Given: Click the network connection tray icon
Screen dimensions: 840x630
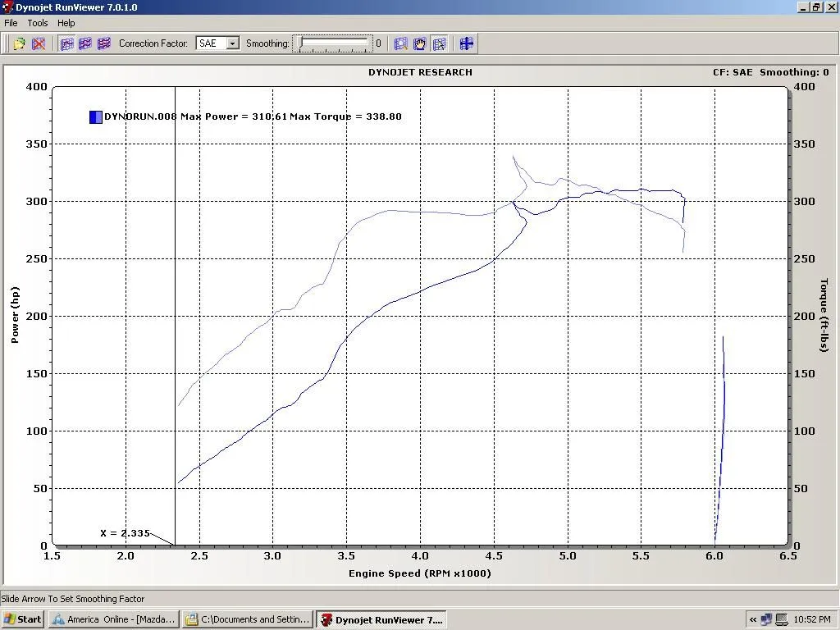Looking at the screenshot, I should (x=766, y=619).
